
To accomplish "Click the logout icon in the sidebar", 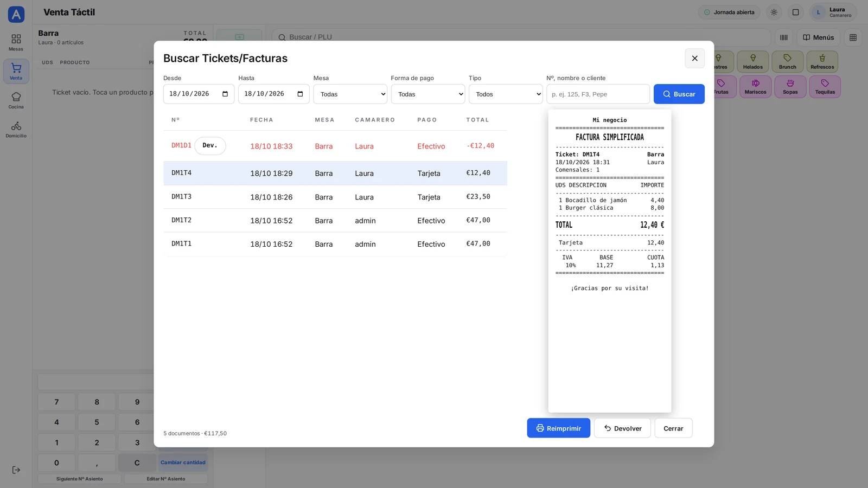I will (x=16, y=470).
